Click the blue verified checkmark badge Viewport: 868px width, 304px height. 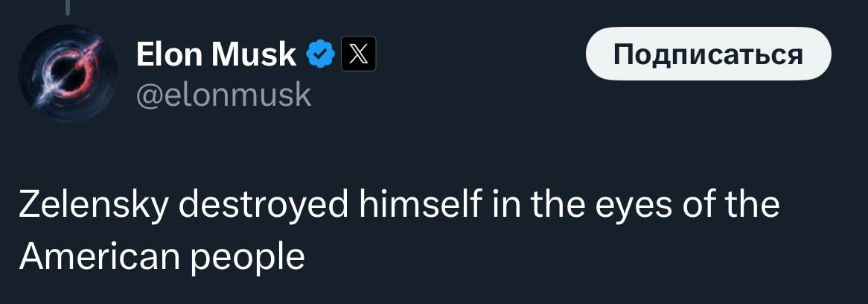pos(320,54)
